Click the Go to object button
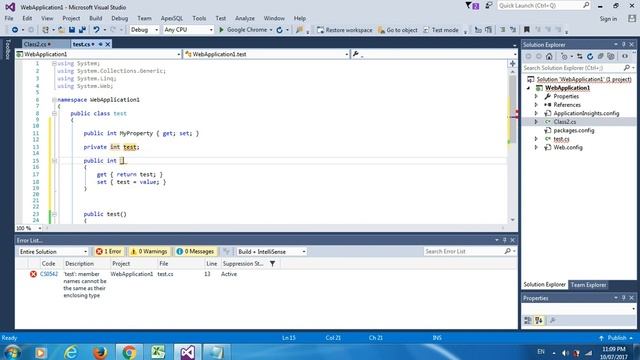 [398, 30]
